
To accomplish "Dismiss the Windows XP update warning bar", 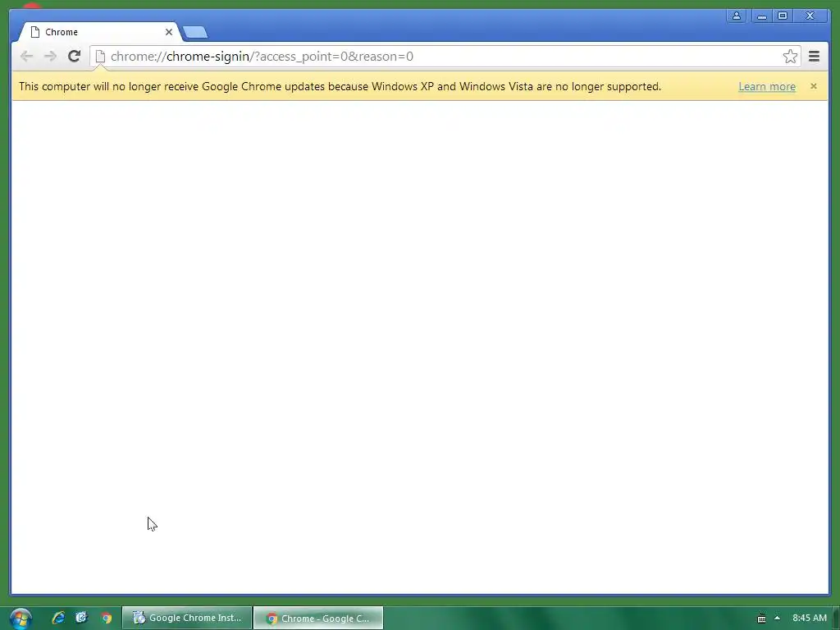I will tap(814, 86).
